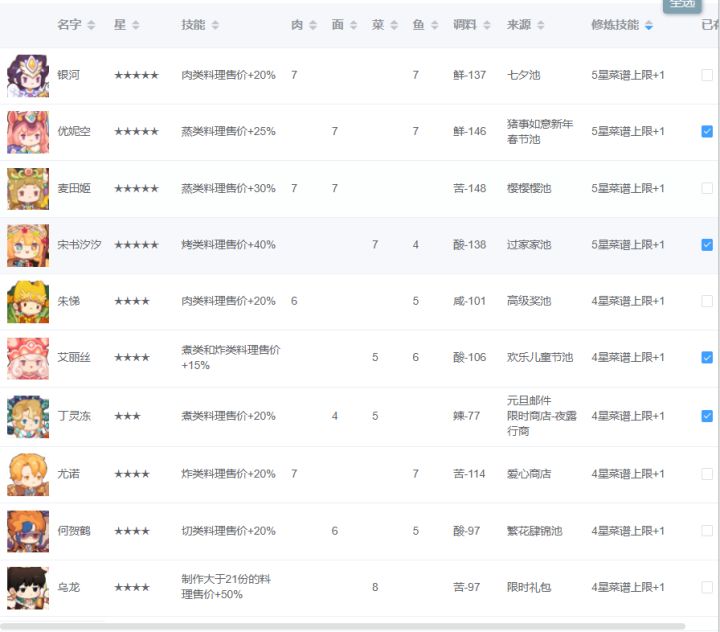The image size is (720, 632).
Task: Click the 麦田姬 chef portrait
Action: pos(28,188)
